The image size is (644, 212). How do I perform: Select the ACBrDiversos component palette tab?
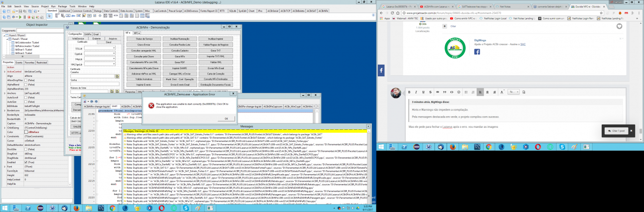191,10
